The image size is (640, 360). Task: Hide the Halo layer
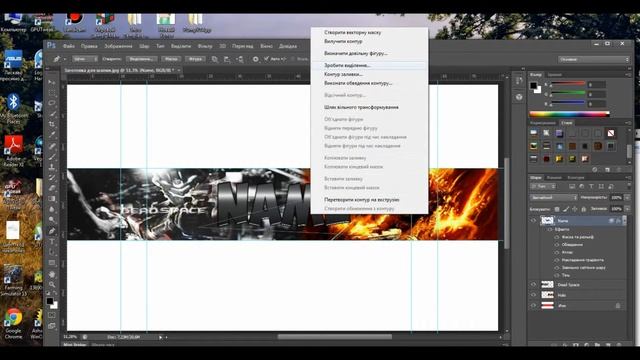tap(533, 295)
